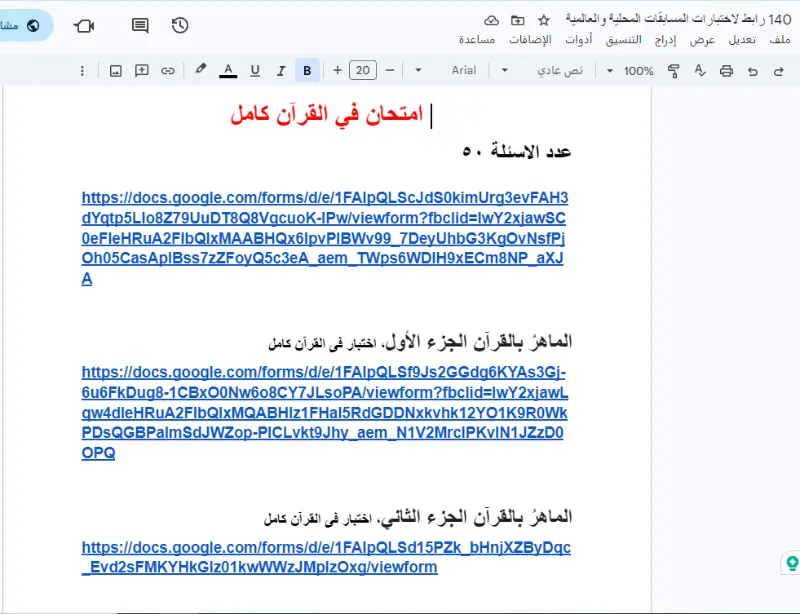
Task: Open التنسيق (Format) menu
Action: [x=623, y=40]
